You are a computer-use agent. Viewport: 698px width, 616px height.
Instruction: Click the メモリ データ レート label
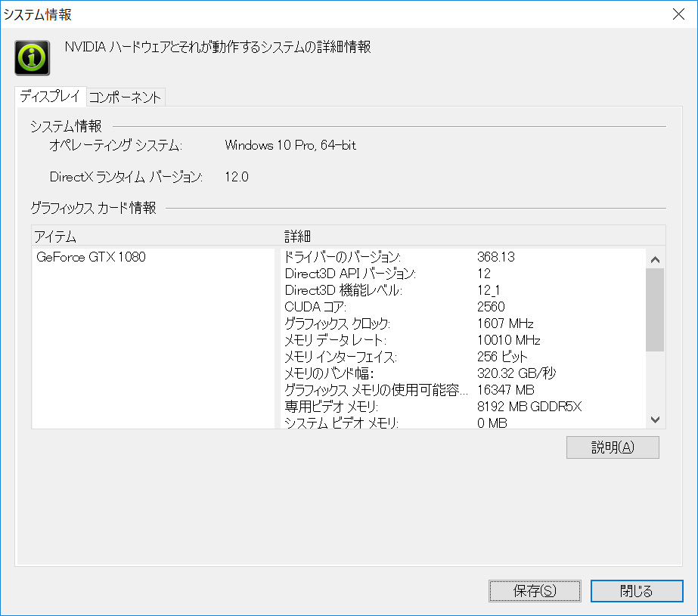[335, 340]
